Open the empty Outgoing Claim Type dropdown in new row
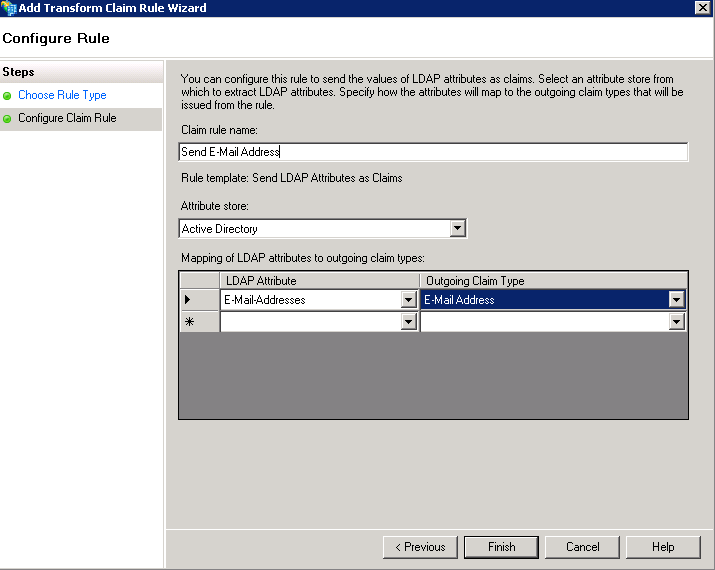 click(677, 322)
